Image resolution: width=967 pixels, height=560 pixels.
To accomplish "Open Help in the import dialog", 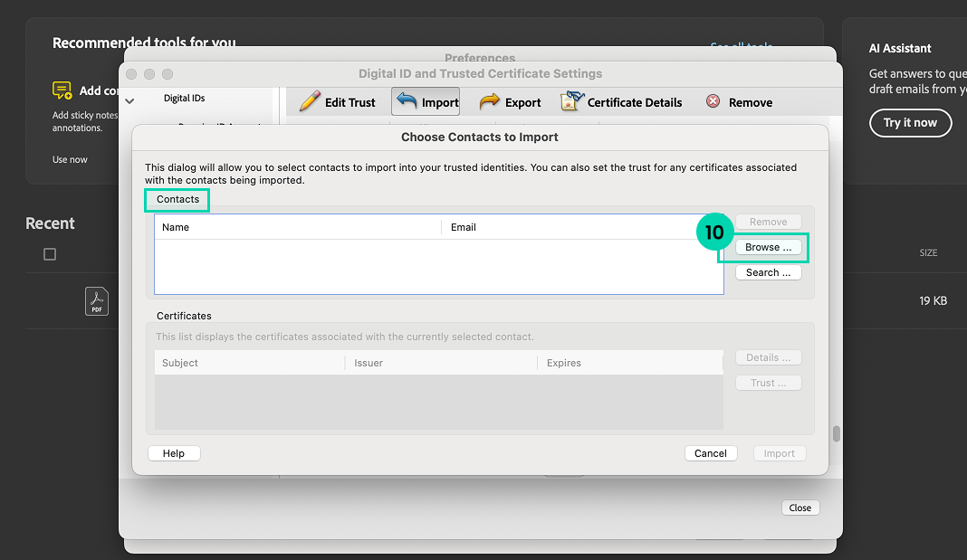I will 174,453.
